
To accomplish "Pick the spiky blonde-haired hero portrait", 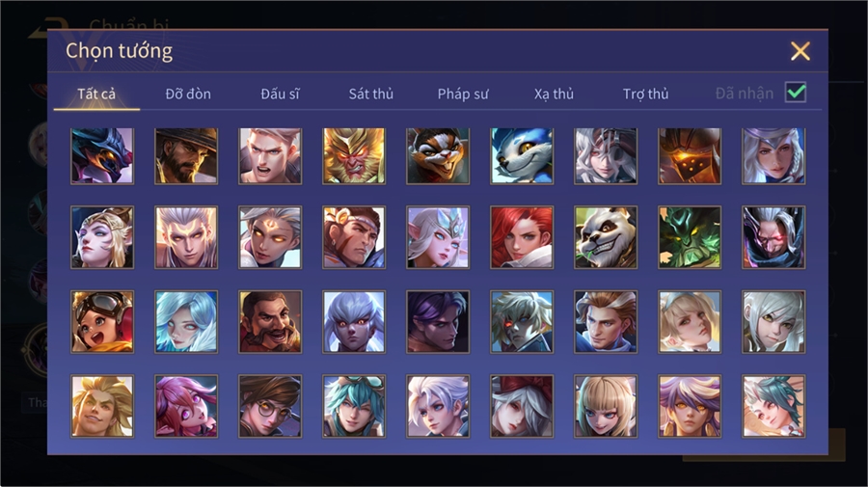I will [x=102, y=406].
